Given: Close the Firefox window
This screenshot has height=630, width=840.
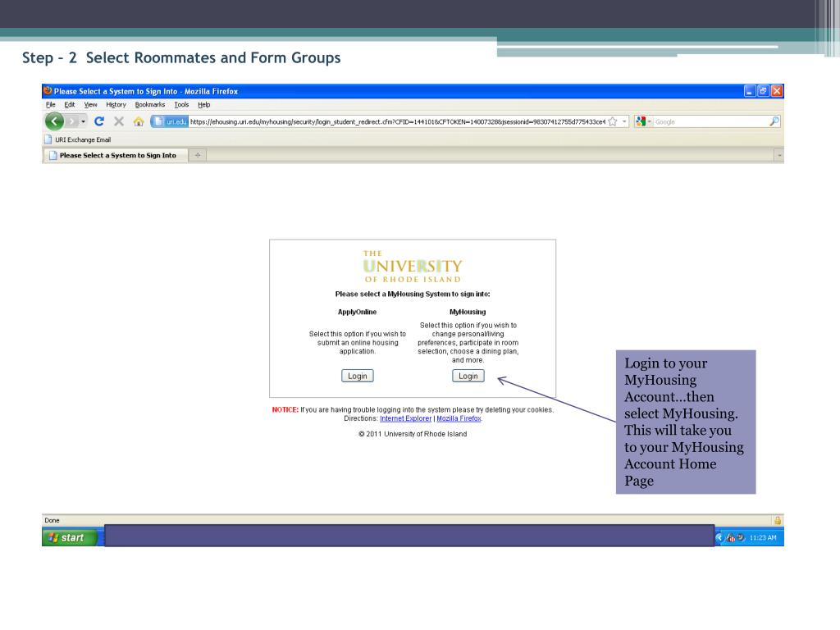Looking at the screenshot, I should click(x=777, y=91).
